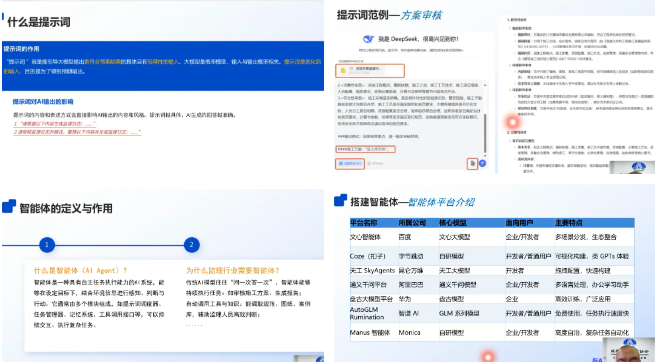Toggle the web search option beside deep thinking

pos(375,164)
